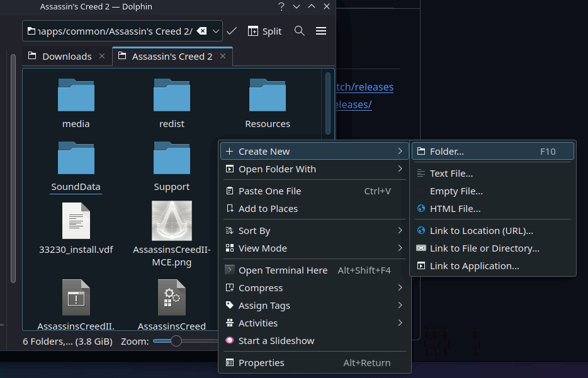Click the Dolphin help question mark icon

coord(281,6)
